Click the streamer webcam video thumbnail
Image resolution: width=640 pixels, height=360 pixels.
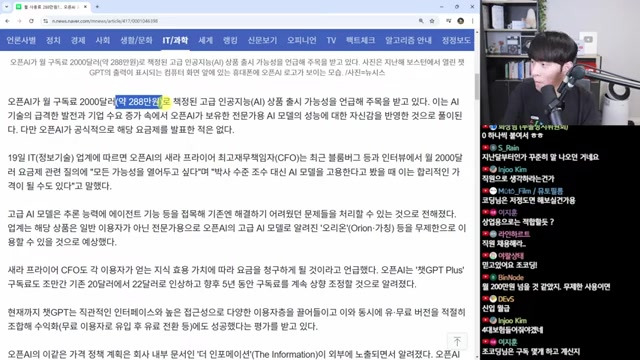[x=560, y=62]
